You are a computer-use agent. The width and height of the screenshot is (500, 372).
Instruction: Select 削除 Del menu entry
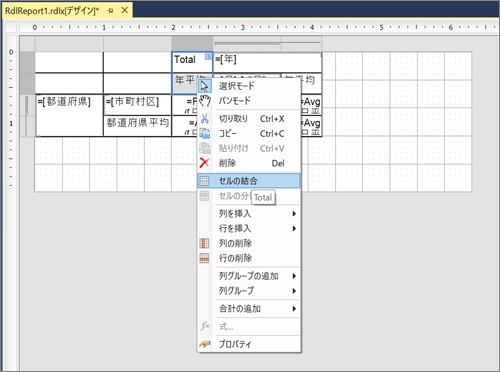(249, 163)
